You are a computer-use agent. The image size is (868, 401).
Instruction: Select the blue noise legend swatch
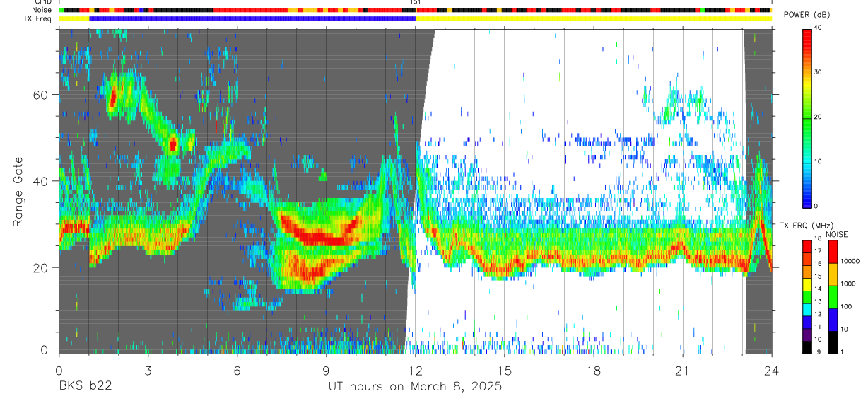pyautogui.click(x=833, y=320)
